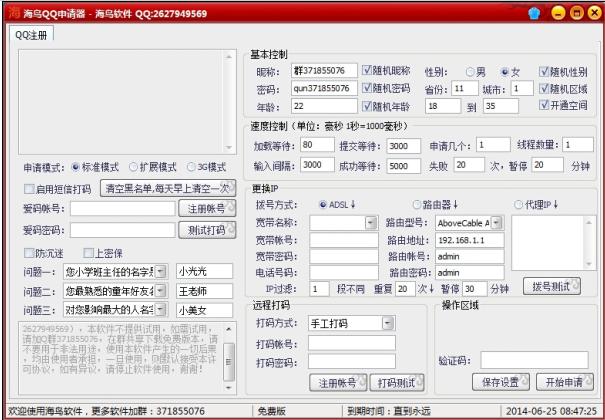
Task: Click 注册帐号 button next to 爱码帐号
Action: coord(207,209)
